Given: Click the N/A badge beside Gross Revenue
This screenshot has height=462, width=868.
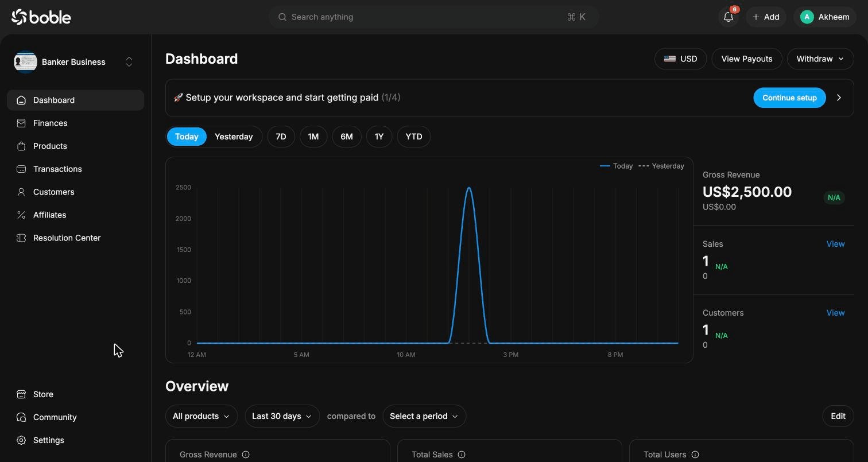Looking at the screenshot, I should [x=834, y=197].
